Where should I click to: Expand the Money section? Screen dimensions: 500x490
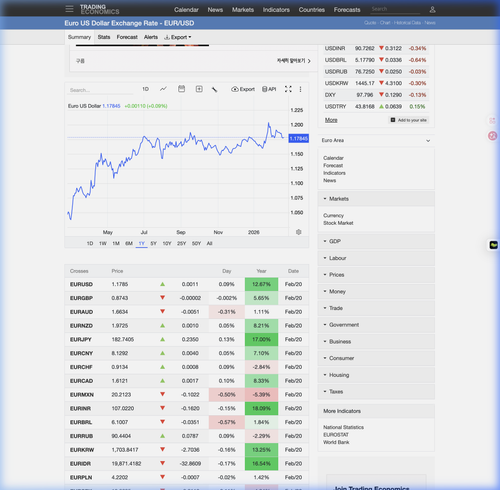click(376, 291)
